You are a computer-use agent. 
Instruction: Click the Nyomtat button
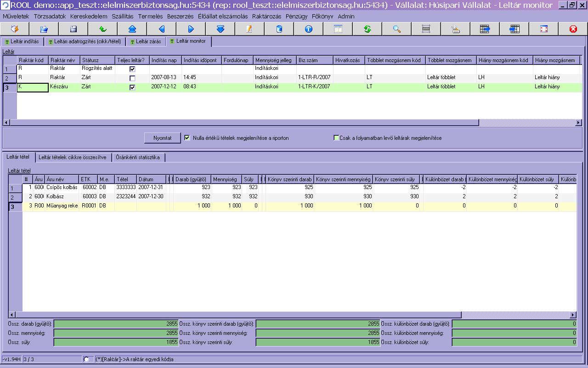(162, 138)
